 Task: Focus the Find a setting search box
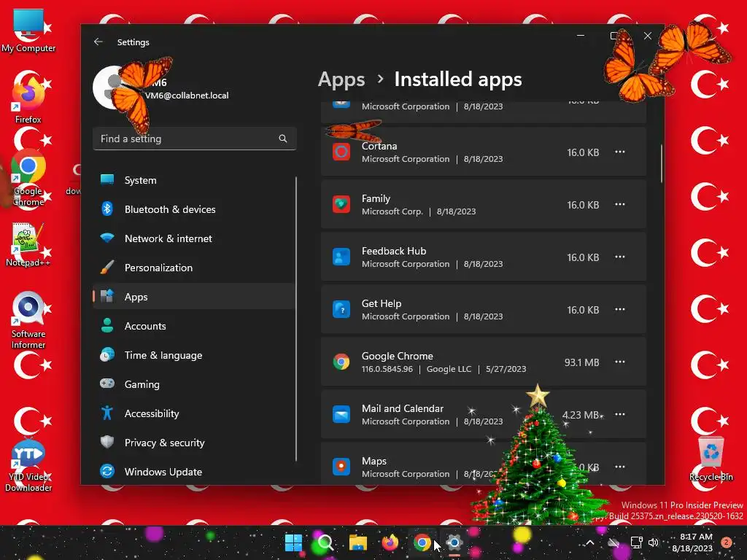[x=194, y=139]
